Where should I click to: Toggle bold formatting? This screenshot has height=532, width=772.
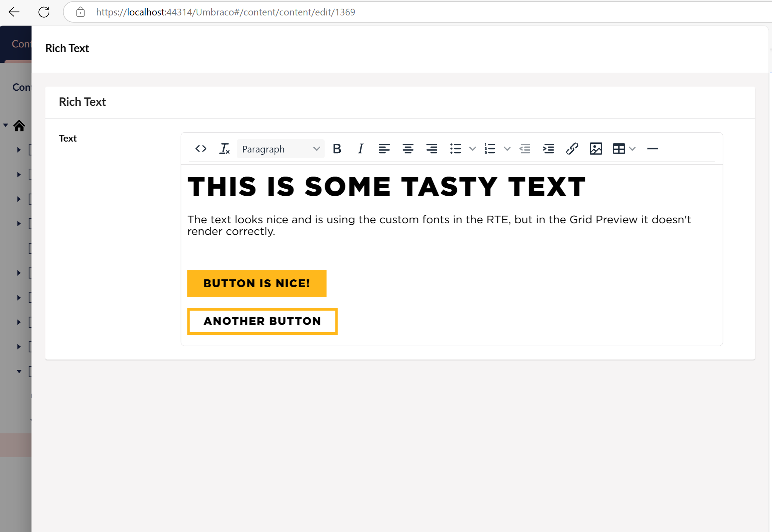pyautogui.click(x=337, y=149)
